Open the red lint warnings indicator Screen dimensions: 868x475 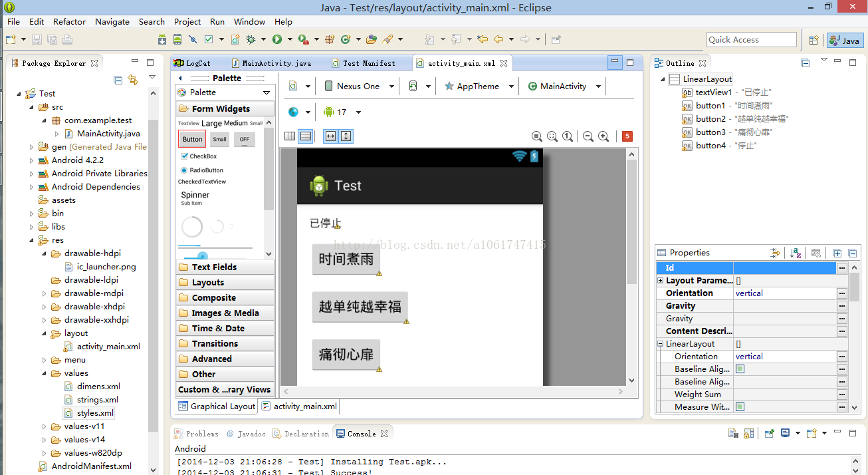click(627, 136)
